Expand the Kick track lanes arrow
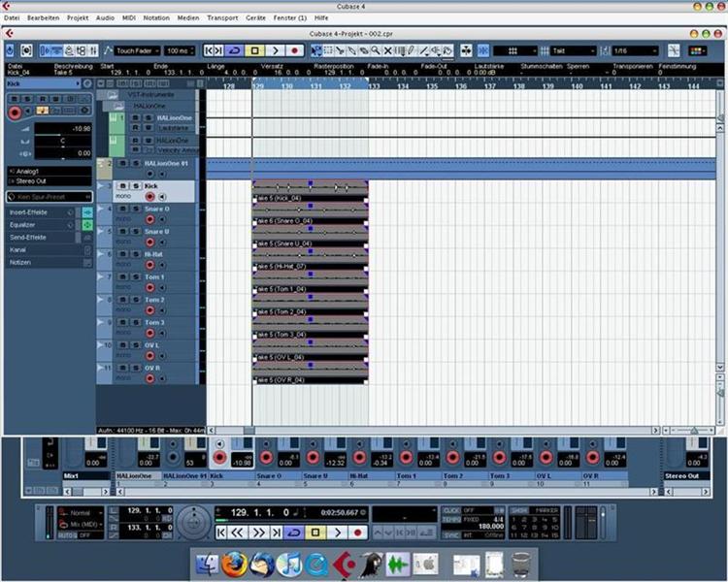Viewport: 728px width, 582px height. click(x=101, y=185)
